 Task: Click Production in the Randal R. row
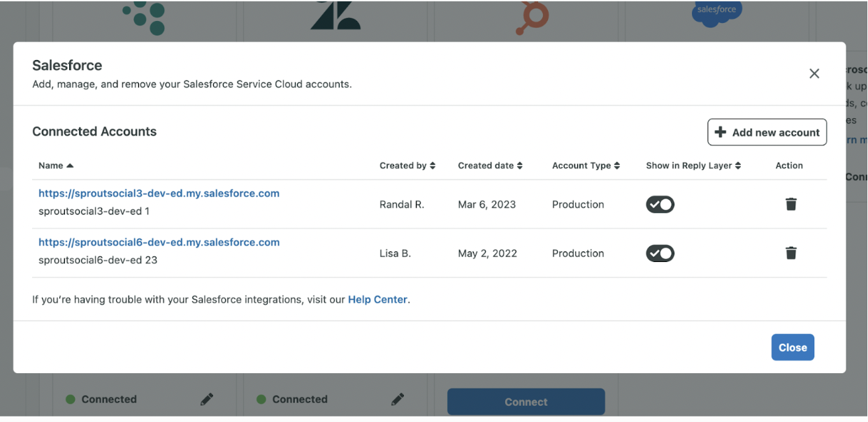(x=578, y=204)
